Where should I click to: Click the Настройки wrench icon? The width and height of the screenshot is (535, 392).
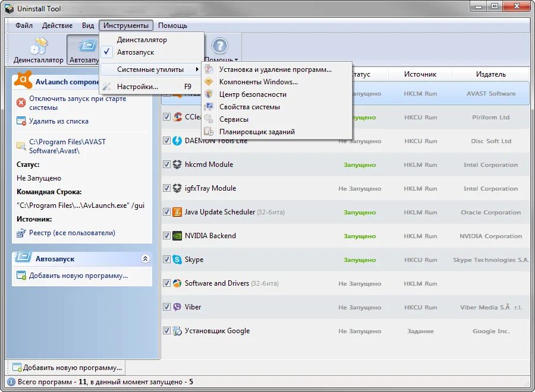tap(107, 87)
